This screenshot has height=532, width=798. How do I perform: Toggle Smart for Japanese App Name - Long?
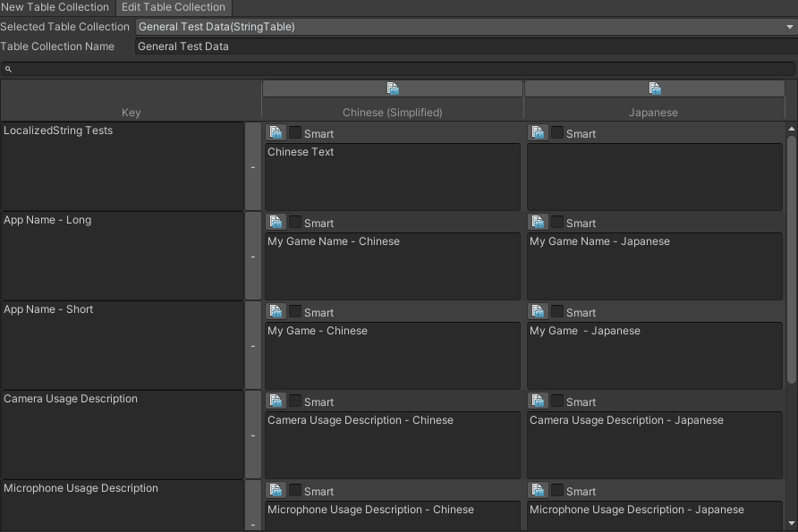(556, 222)
